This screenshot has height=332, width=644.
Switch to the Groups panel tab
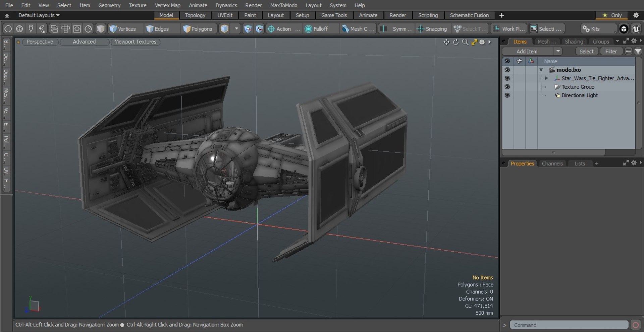[x=600, y=42]
